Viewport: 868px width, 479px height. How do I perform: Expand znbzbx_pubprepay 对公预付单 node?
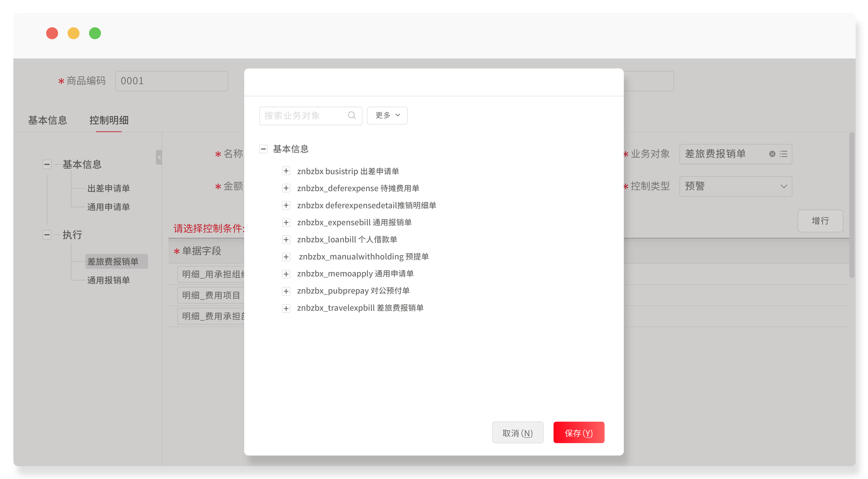coord(286,291)
